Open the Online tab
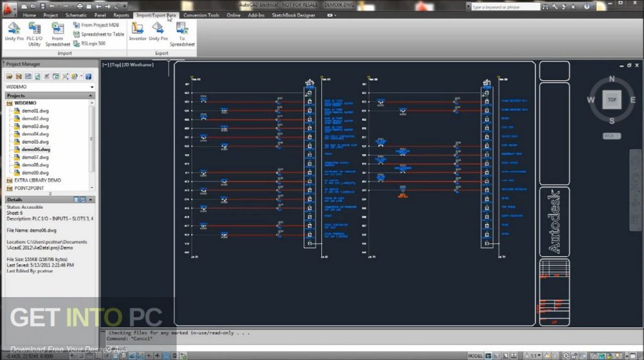The image size is (644, 360). click(x=233, y=15)
